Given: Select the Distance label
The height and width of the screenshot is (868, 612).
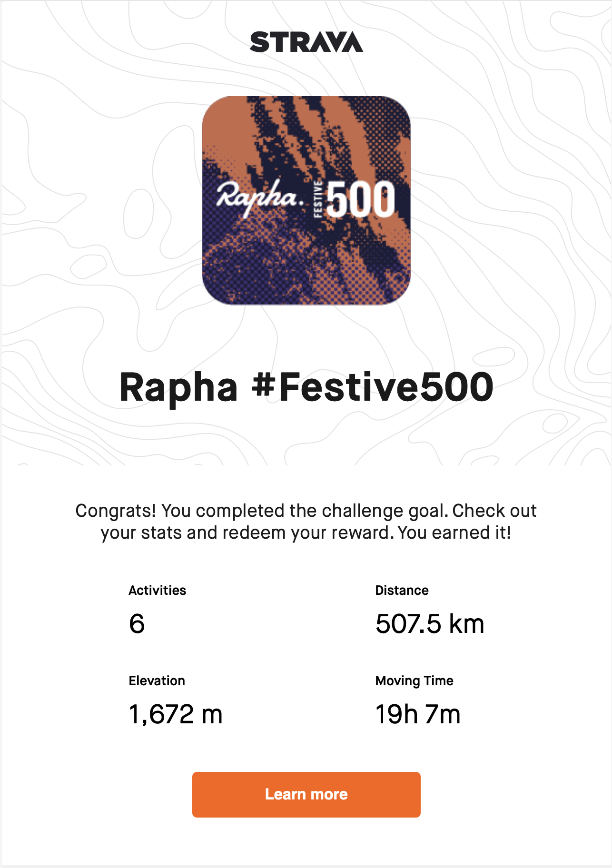Looking at the screenshot, I should pyautogui.click(x=402, y=590).
